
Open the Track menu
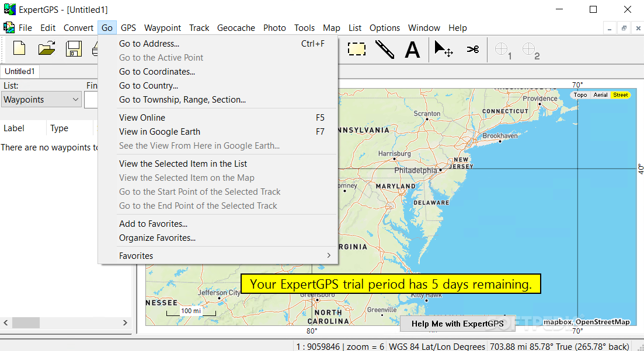(199, 28)
